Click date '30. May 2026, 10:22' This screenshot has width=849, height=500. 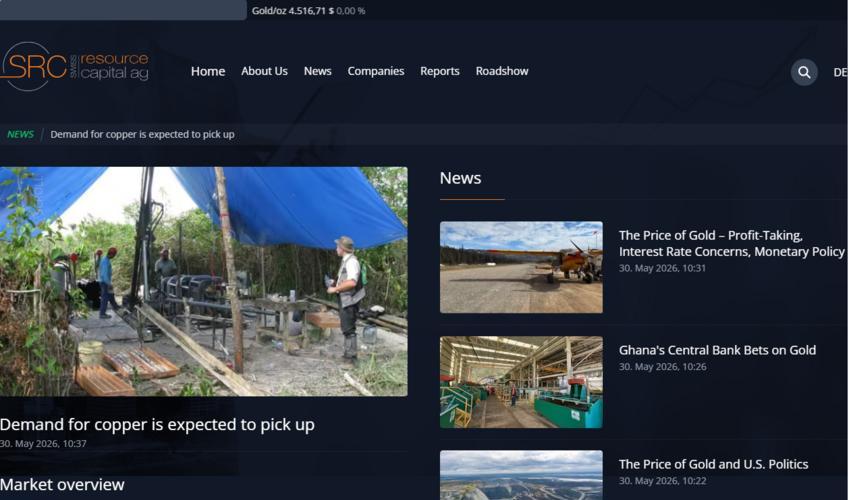coord(662,481)
